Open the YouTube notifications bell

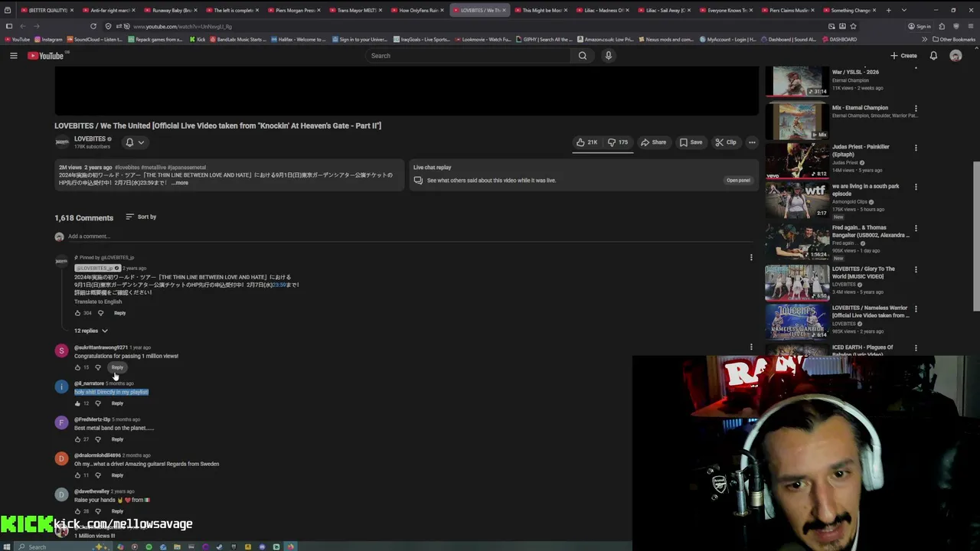[933, 56]
